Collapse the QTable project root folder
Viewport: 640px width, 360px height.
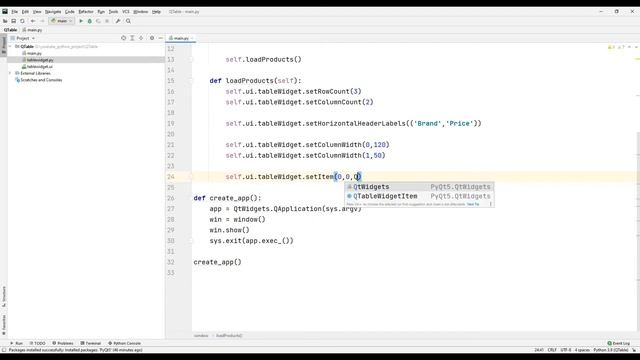click(x=10, y=47)
